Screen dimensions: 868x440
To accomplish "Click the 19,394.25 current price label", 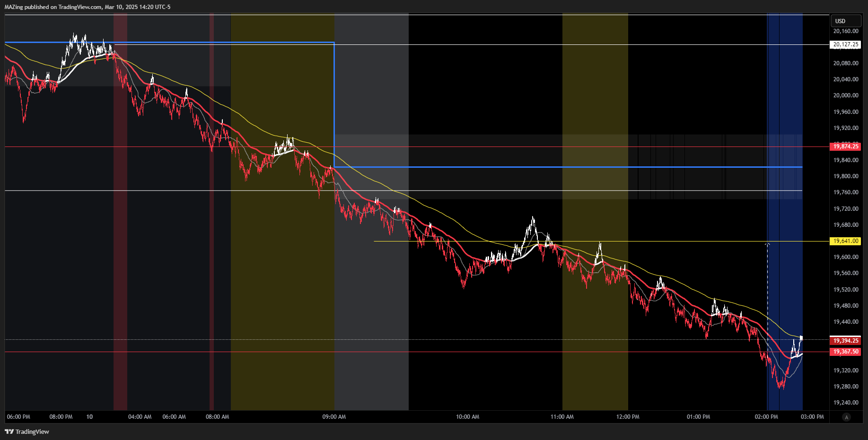I will coord(845,341).
